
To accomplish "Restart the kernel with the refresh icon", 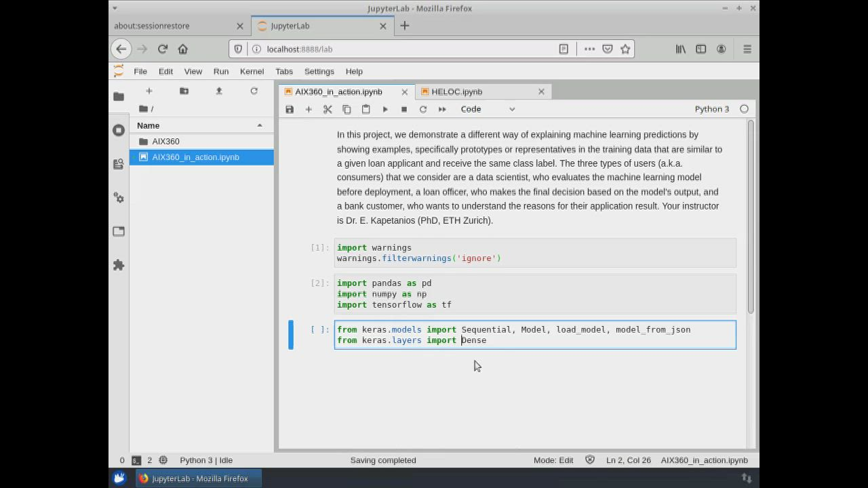I will (423, 109).
